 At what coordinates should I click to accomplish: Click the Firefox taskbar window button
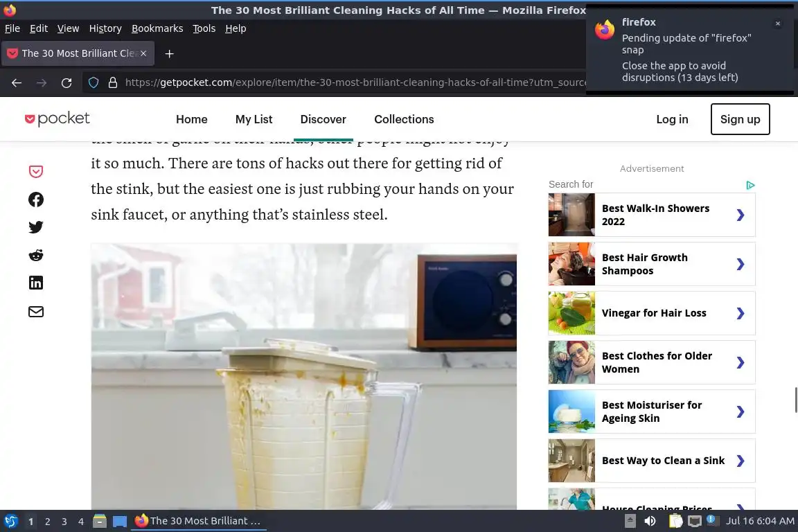tap(199, 521)
